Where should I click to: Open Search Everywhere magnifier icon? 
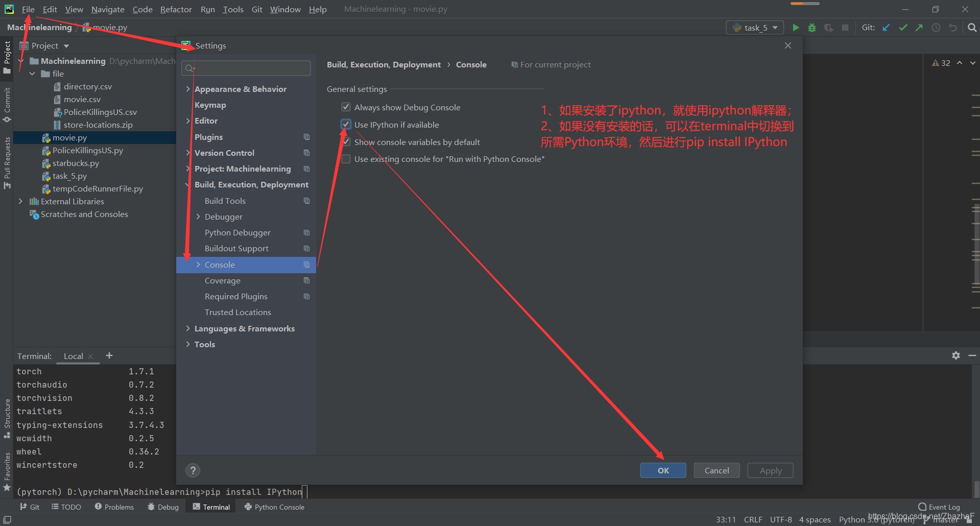pos(972,28)
